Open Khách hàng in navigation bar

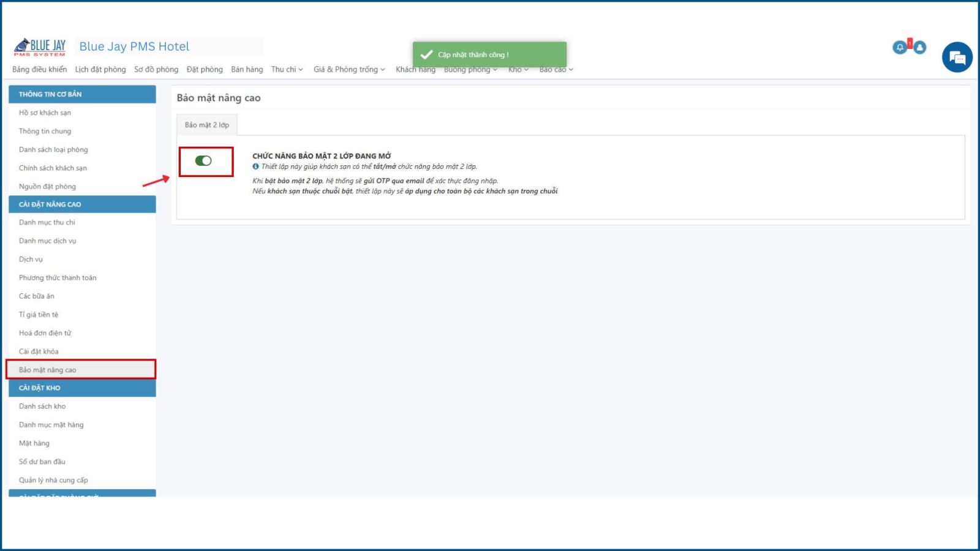pos(415,70)
